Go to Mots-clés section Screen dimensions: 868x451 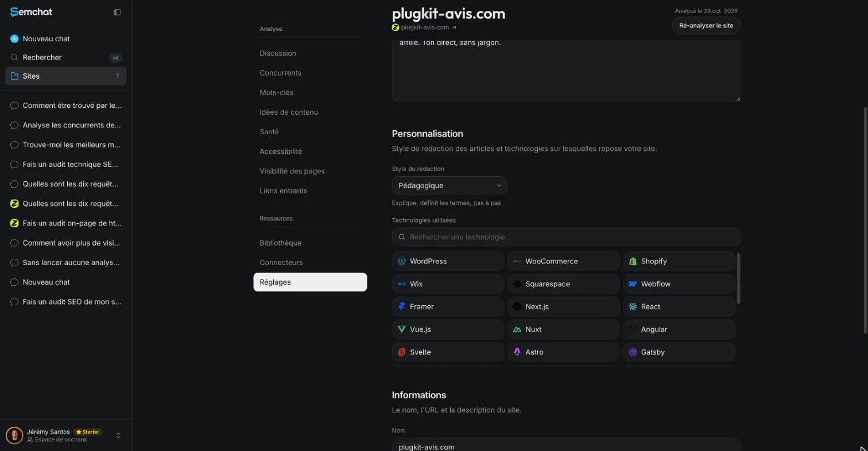tap(276, 92)
